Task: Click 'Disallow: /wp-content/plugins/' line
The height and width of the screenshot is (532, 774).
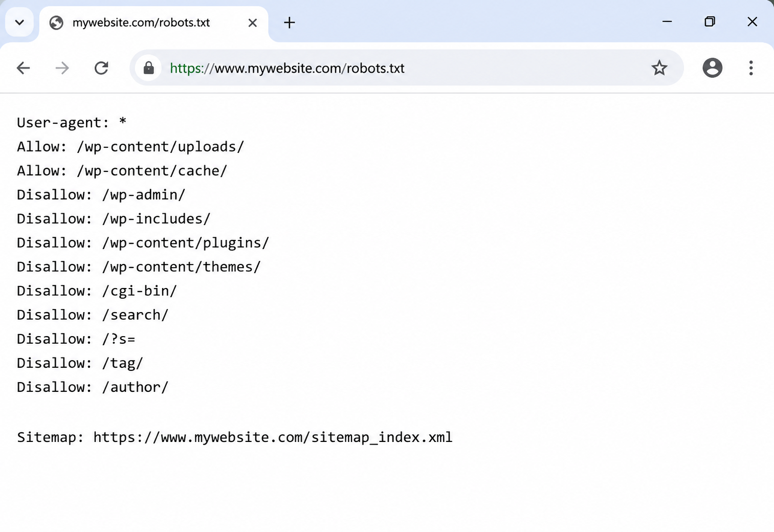Action: [x=143, y=243]
